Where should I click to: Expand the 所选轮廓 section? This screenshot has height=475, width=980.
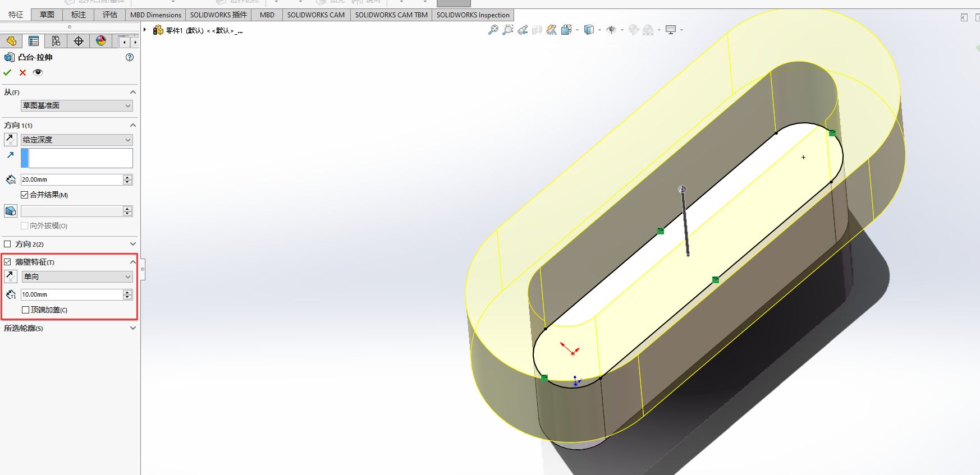[133, 328]
